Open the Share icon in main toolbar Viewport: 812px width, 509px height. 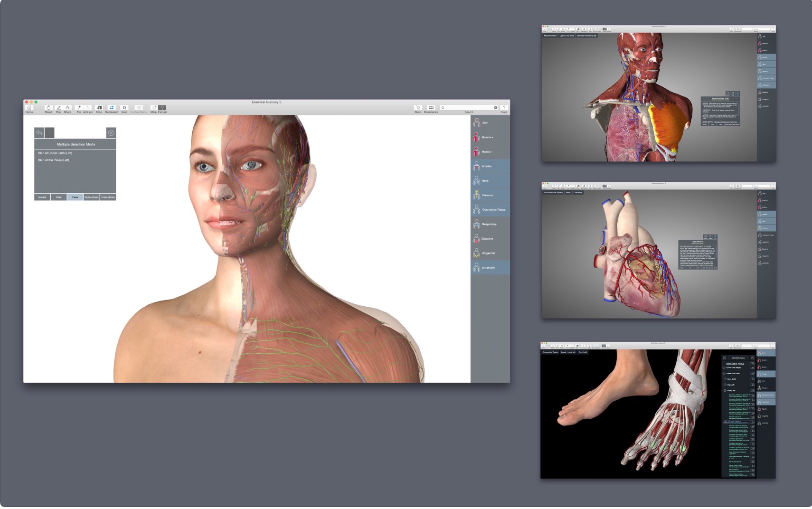(67, 109)
